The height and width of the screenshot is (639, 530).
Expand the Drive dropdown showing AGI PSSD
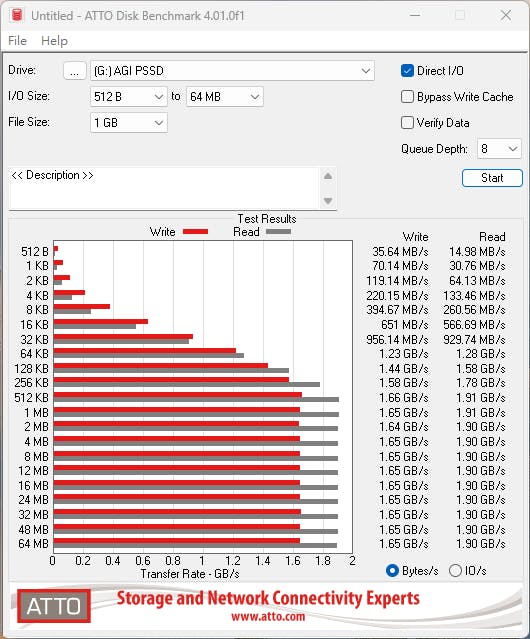click(232, 71)
